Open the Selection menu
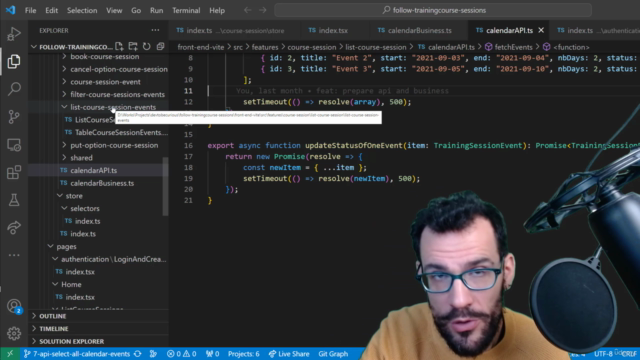640x360 pixels. [82, 10]
